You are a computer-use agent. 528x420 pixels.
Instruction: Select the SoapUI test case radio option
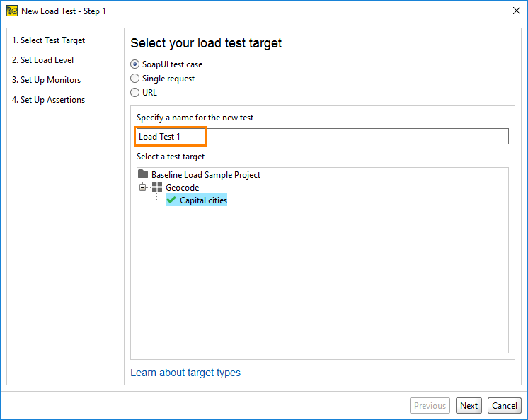tap(134, 64)
